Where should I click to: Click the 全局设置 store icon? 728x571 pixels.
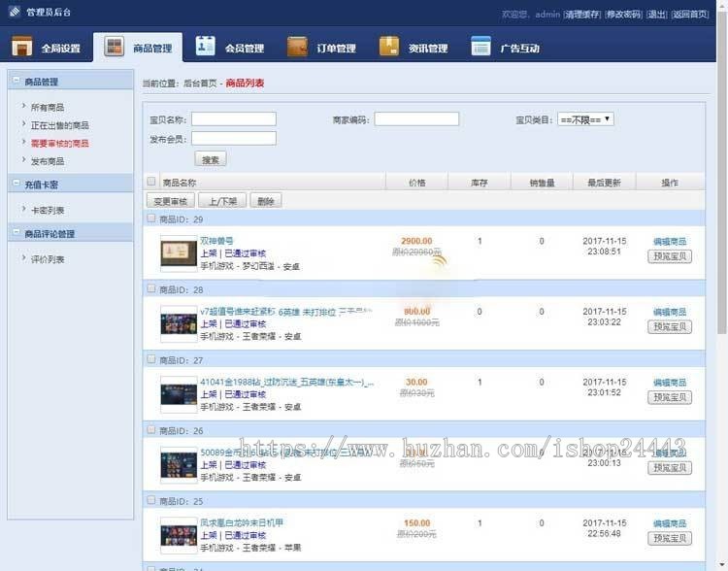21,46
